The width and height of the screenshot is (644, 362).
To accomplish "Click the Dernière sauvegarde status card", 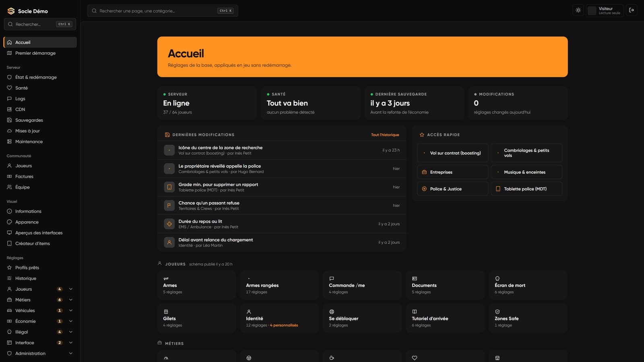I will pos(415,103).
